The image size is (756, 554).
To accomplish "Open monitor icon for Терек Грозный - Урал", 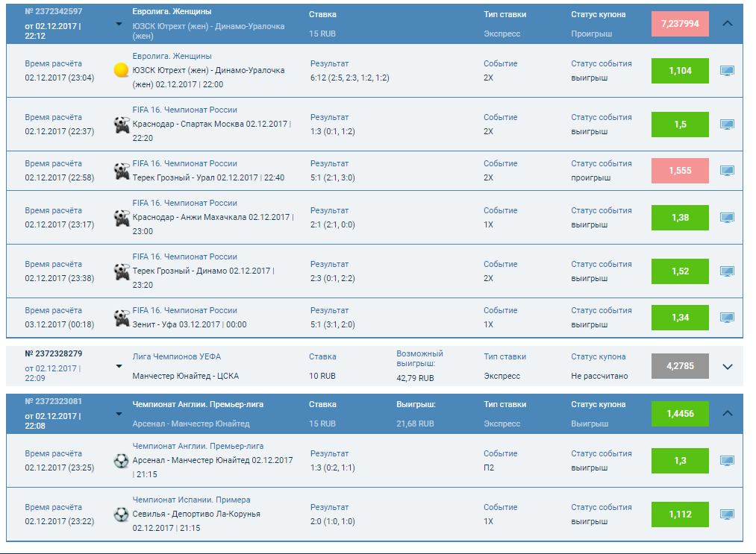I will tap(726, 171).
